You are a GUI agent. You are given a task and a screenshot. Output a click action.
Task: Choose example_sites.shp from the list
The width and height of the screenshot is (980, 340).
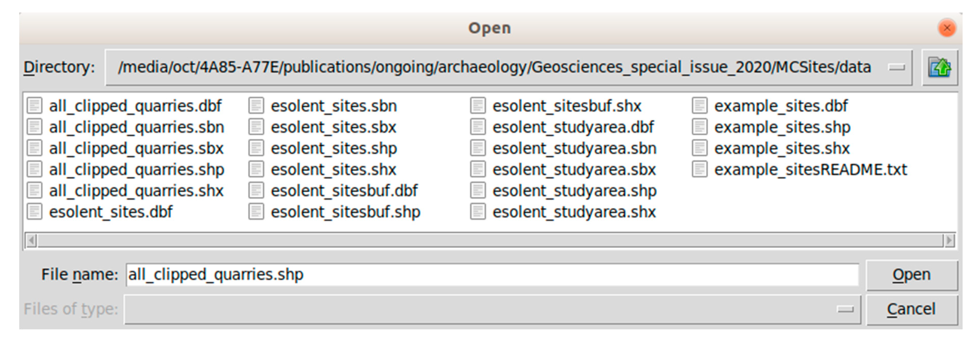click(782, 127)
